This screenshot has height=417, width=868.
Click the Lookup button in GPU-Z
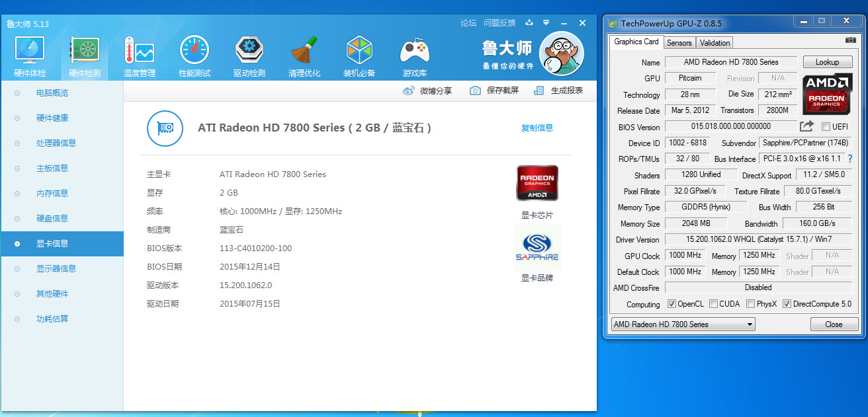(x=827, y=61)
